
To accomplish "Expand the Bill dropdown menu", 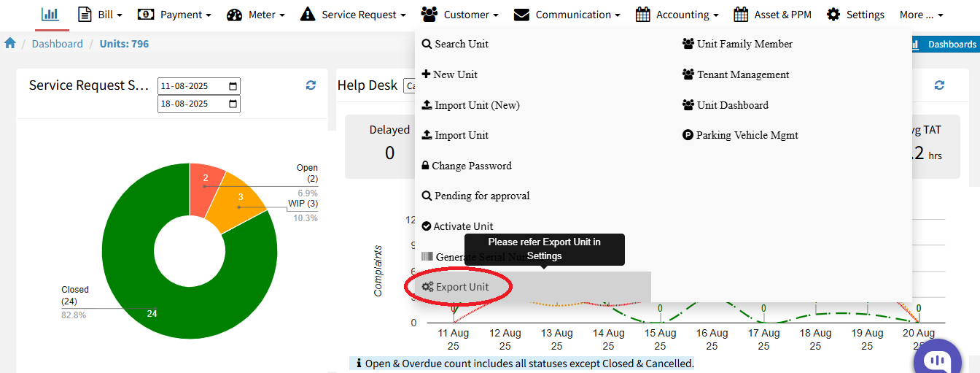I will click(x=100, y=15).
